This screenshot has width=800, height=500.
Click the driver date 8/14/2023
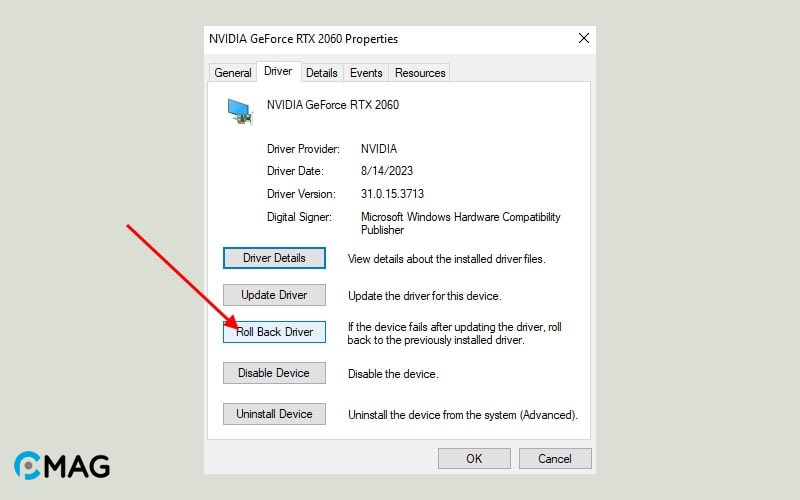[387, 171]
